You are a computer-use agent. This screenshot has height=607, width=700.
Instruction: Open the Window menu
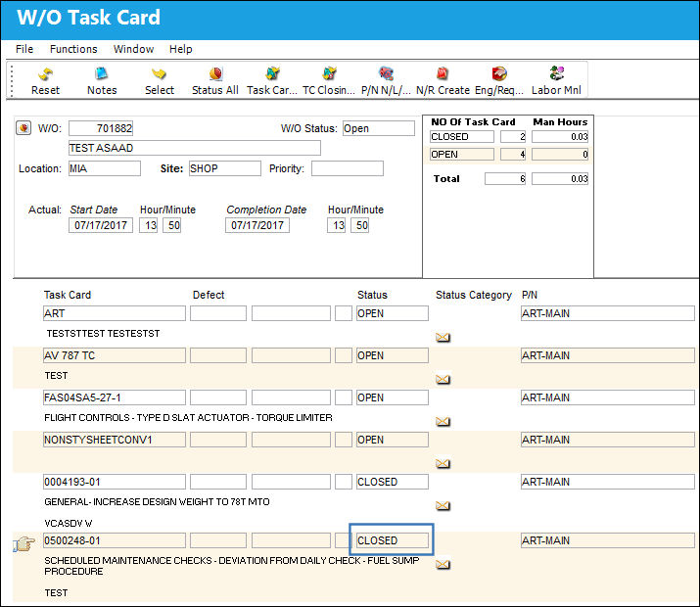[133, 49]
